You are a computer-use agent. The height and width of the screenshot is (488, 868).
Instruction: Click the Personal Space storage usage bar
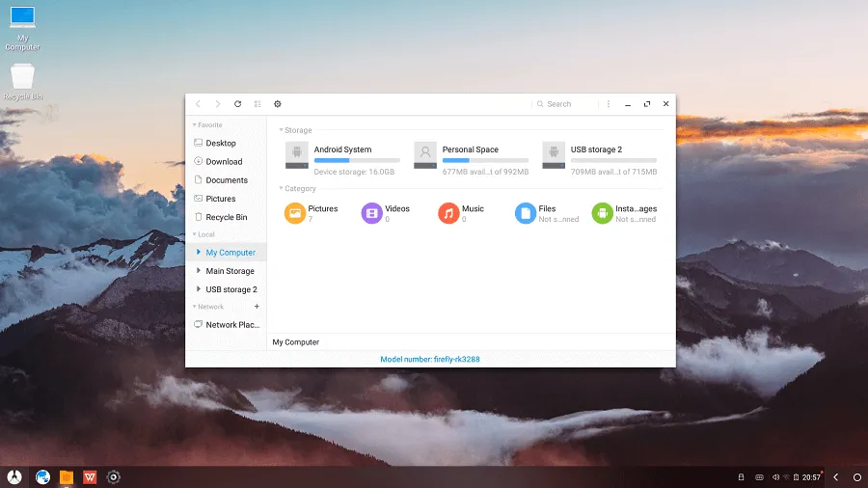(x=485, y=160)
